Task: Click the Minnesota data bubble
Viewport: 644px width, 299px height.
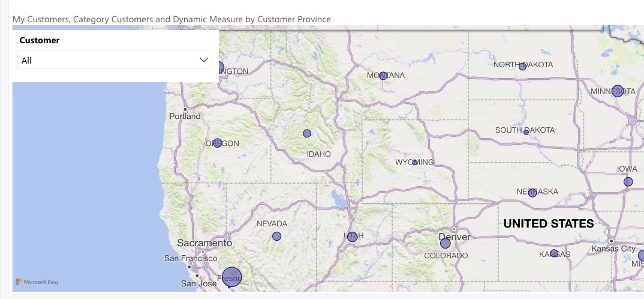Action: click(x=617, y=91)
